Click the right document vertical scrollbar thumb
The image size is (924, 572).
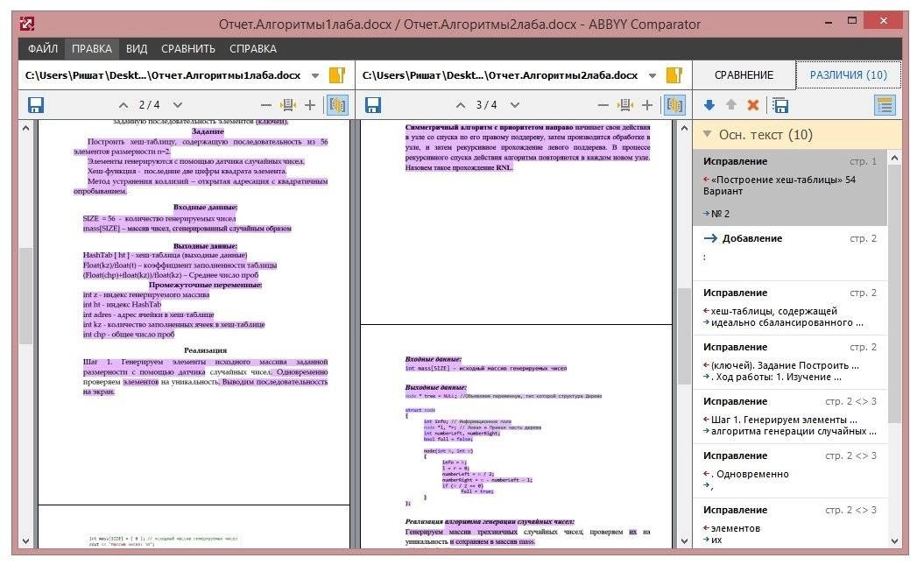click(x=683, y=335)
